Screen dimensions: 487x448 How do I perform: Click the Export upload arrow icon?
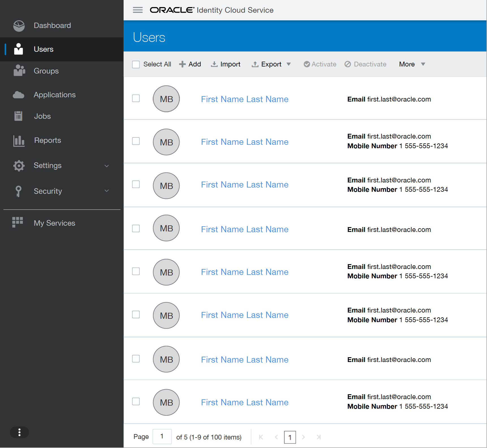[255, 64]
